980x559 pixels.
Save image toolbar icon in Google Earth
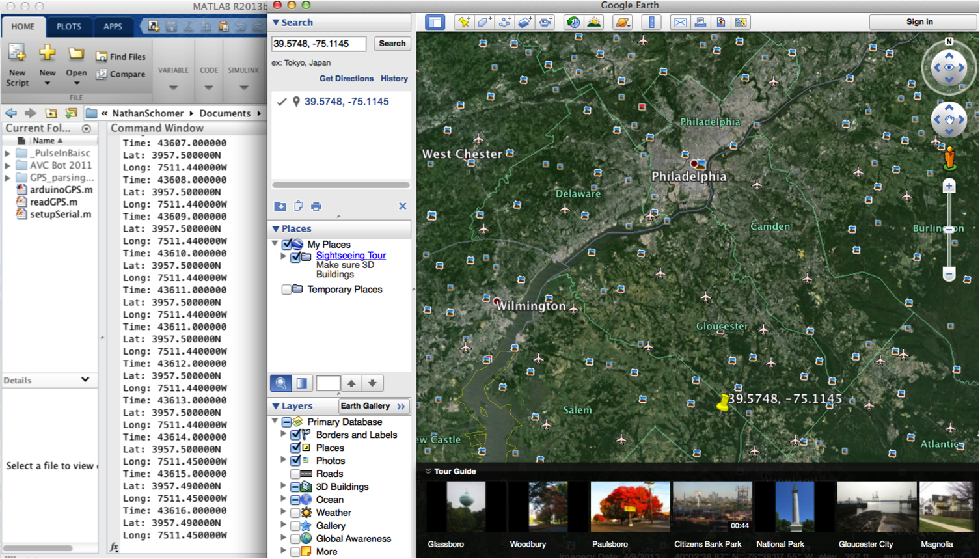click(720, 22)
